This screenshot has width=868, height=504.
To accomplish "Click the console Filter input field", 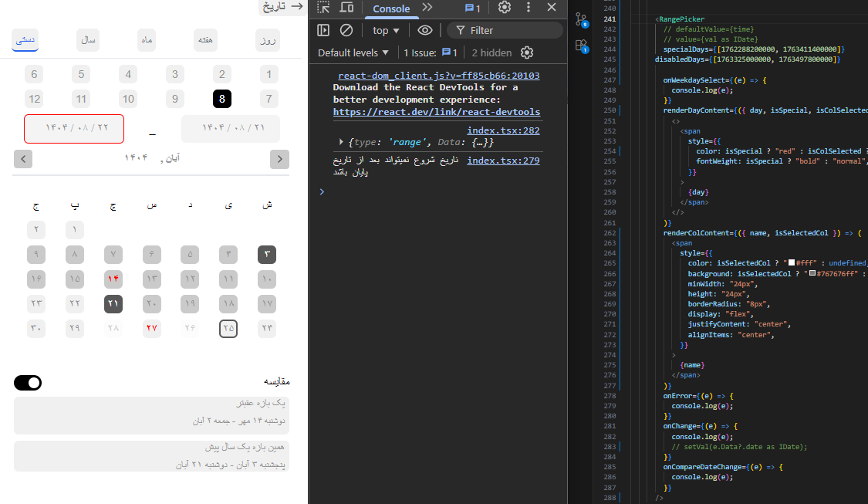I will click(505, 30).
